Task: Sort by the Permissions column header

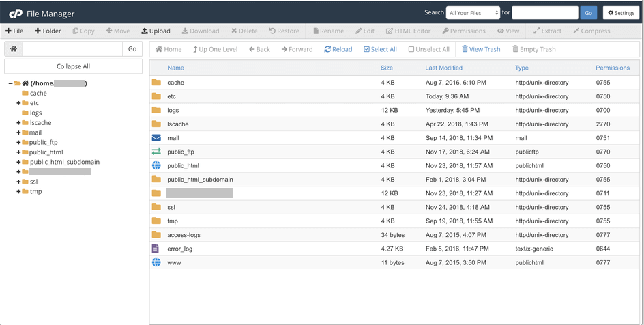Action: [x=613, y=68]
